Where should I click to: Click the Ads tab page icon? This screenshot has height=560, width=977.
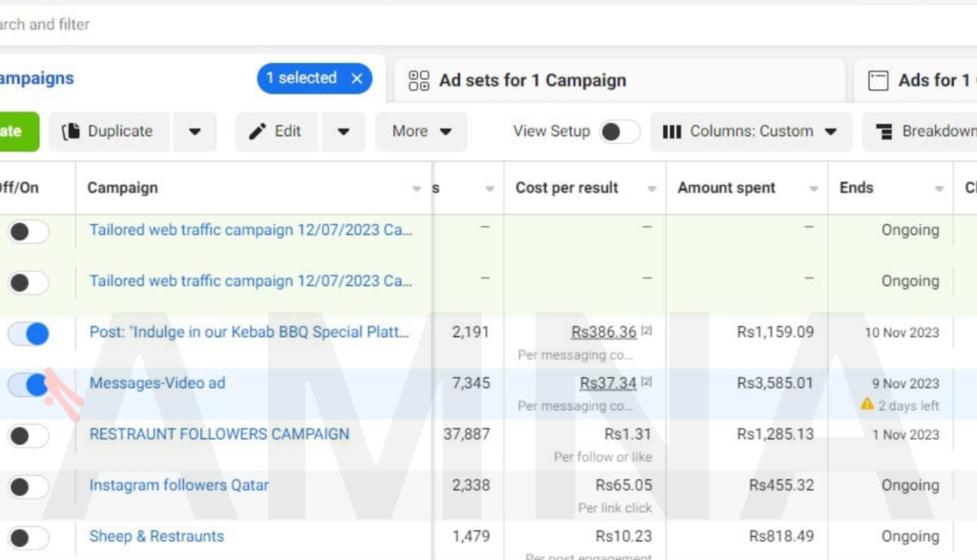coord(878,81)
